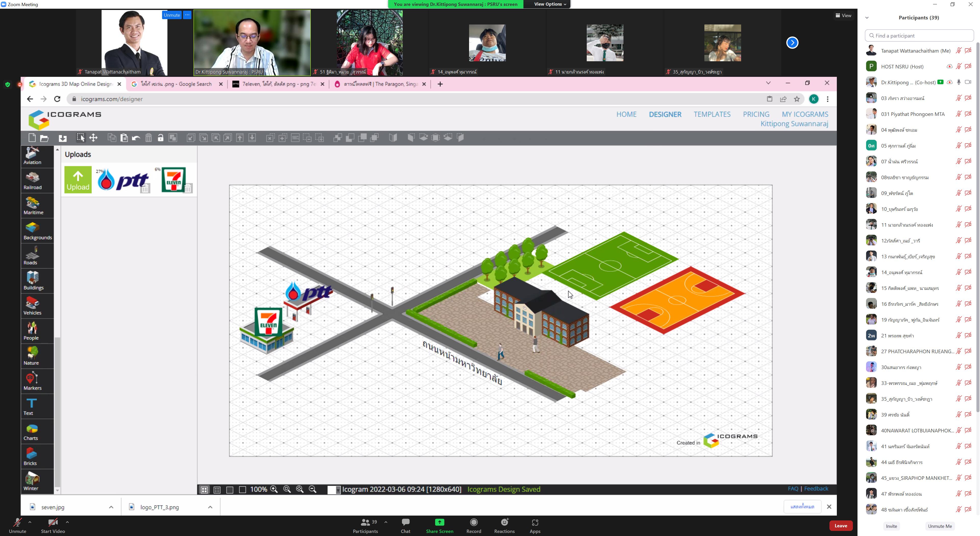Expand participants options arrow in Zoom bar
The image size is (980, 536).
pyautogui.click(x=386, y=522)
